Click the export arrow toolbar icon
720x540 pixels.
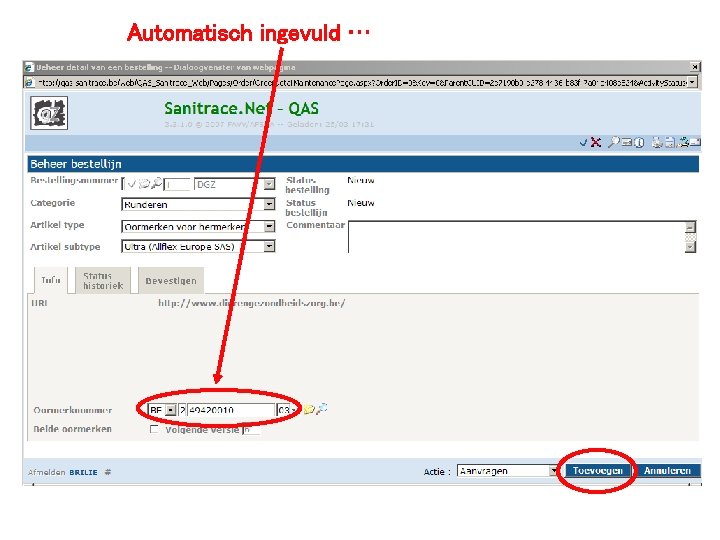point(684,142)
